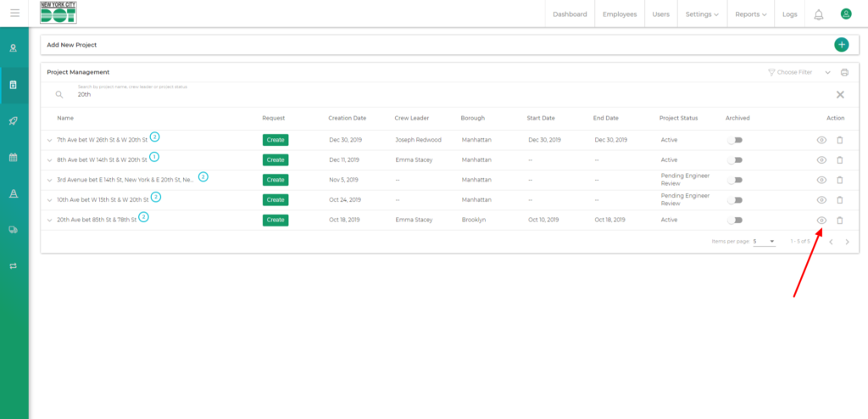Screen dimensions: 868x419
Task: Click the green plus Add New Project icon
Action: click(x=841, y=44)
